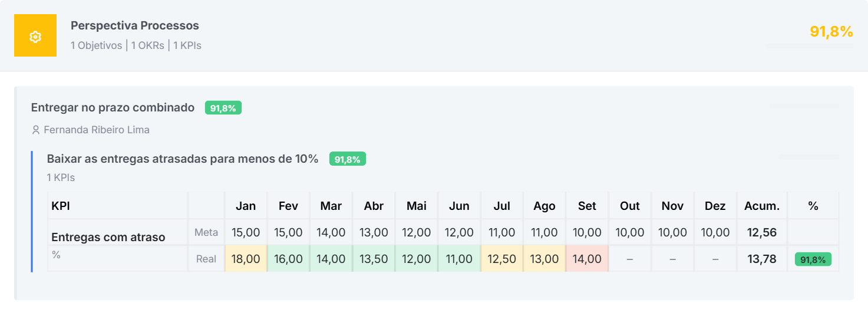Click the person icon beside Fernanda Ribeiro Lima

36,130
